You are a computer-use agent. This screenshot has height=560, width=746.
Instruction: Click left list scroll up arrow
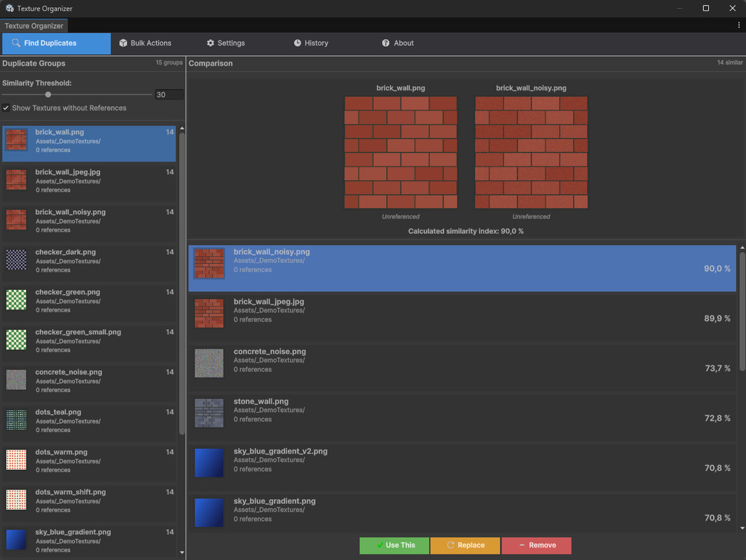point(181,129)
